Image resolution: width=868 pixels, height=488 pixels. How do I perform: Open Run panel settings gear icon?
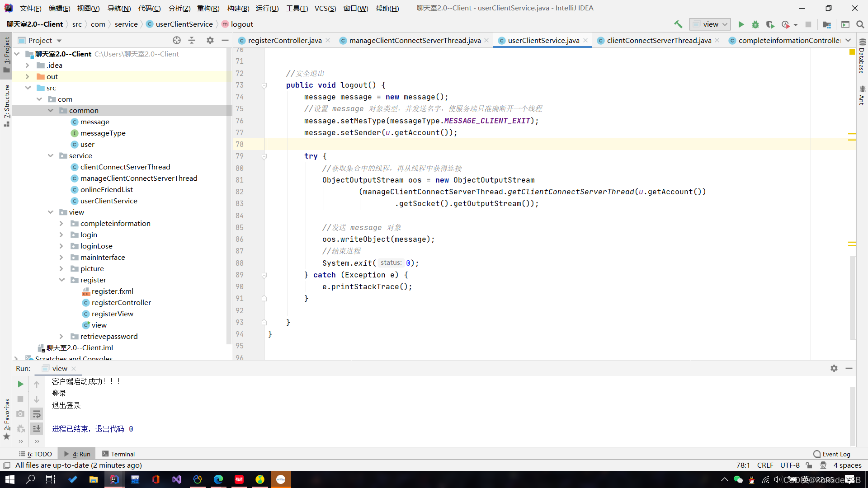pos(834,368)
